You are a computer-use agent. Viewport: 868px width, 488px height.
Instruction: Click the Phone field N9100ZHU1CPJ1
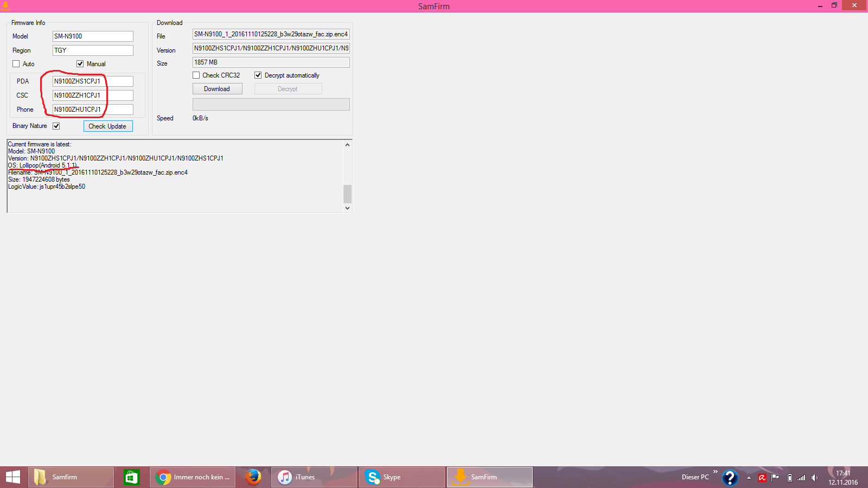(93, 110)
